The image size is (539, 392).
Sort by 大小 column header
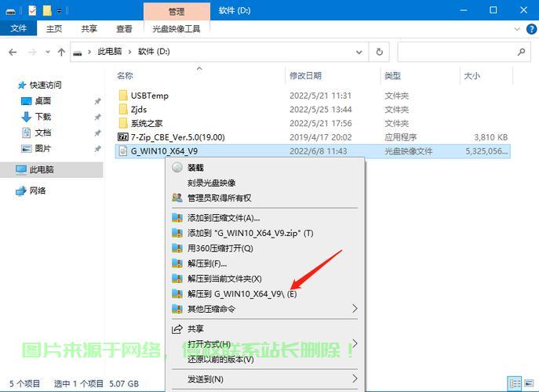[x=472, y=75]
